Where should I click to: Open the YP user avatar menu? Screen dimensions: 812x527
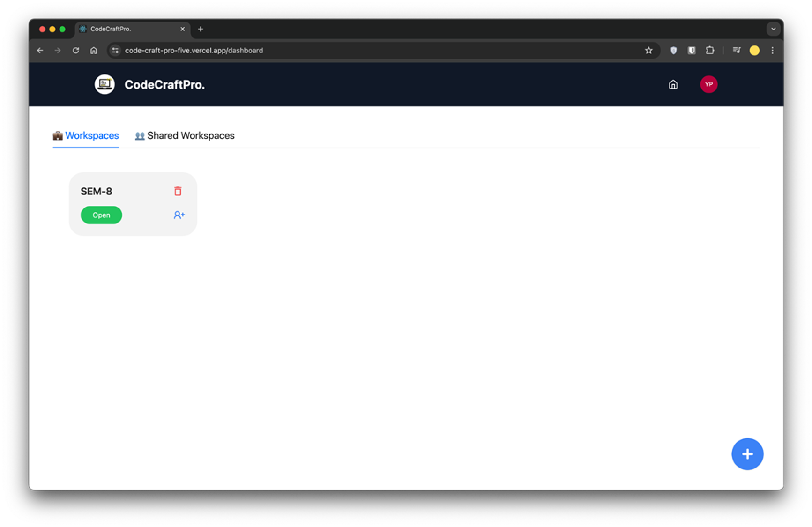(708, 84)
